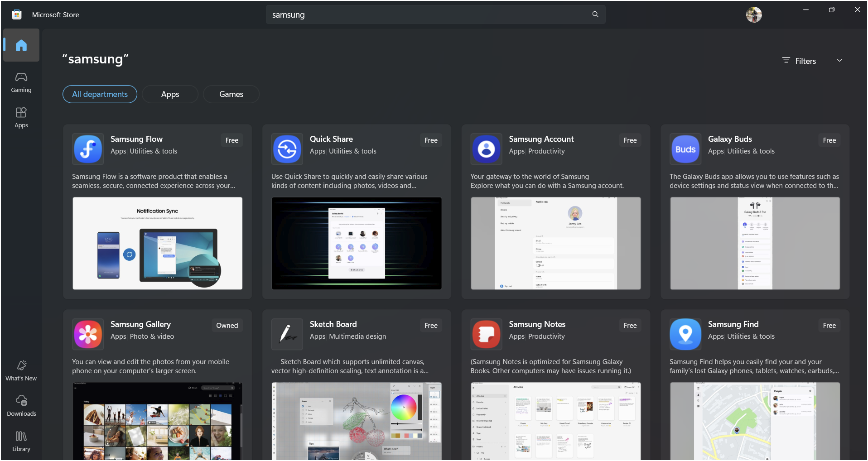This screenshot has height=461, width=868.
Task: Click Samsung Find description text
Action: [754, 366]
